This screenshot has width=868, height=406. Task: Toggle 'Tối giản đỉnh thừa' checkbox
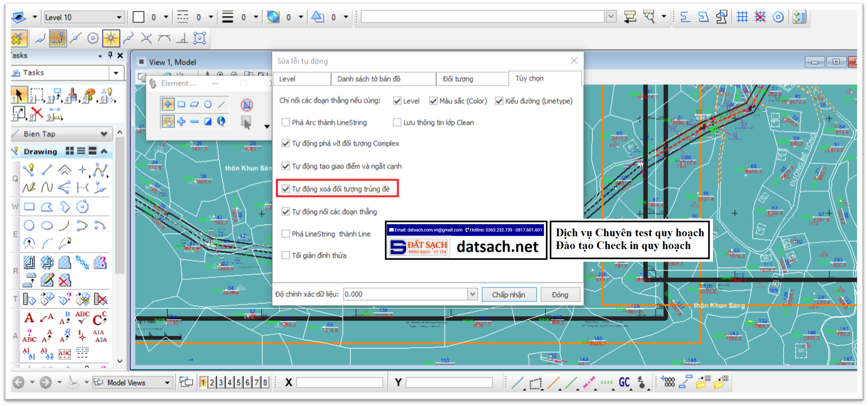(x=286, y=255)
